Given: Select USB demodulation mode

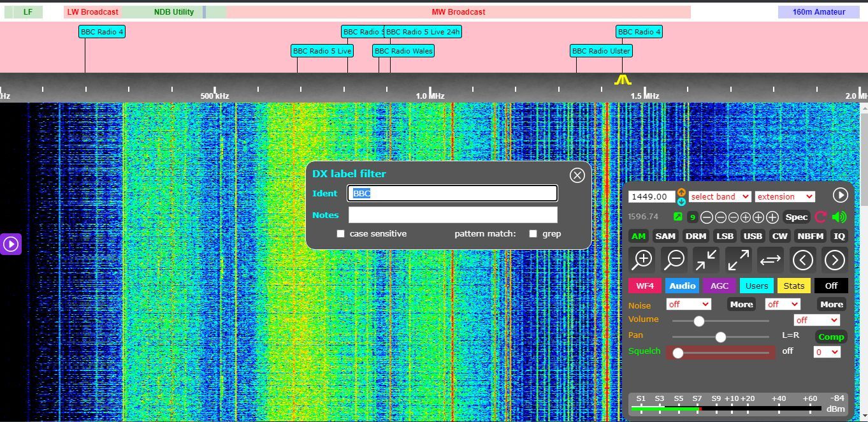Looking at the screenshot, I should coord(753,236).
